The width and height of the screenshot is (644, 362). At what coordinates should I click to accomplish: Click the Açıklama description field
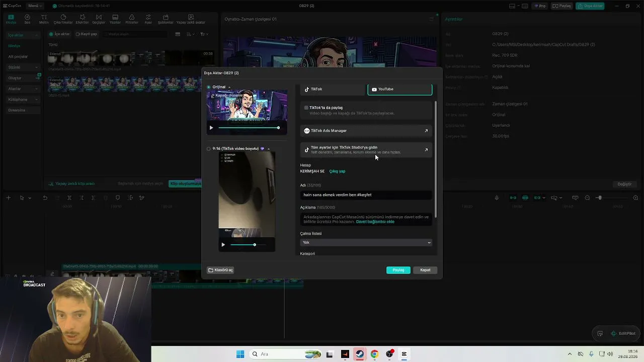click(x=366, y=219)
